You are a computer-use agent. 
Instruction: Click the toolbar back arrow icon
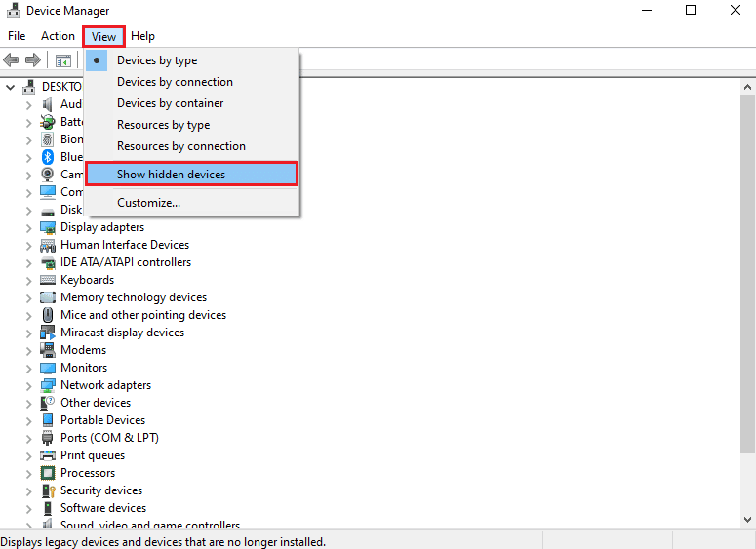tap(12, 60)
